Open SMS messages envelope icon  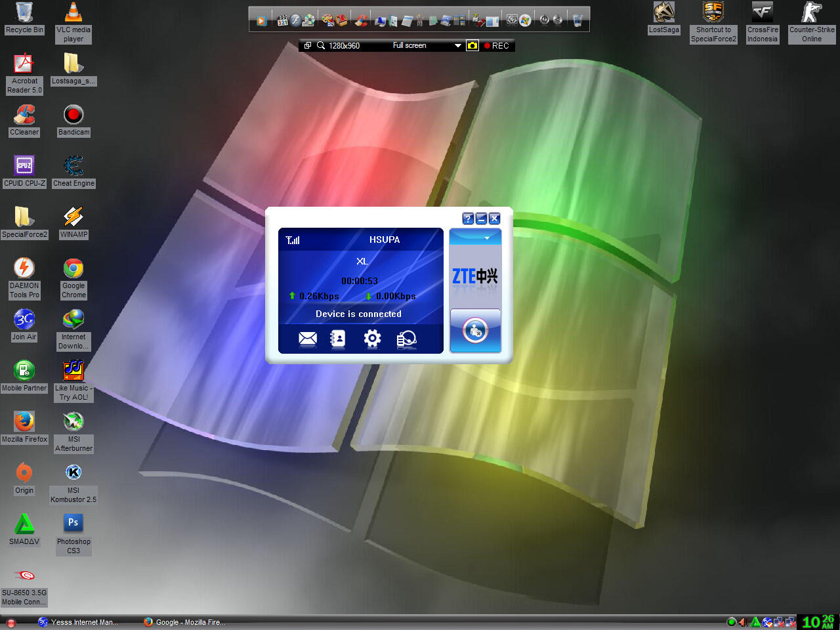pyautogui.click(x=307, y=339)
